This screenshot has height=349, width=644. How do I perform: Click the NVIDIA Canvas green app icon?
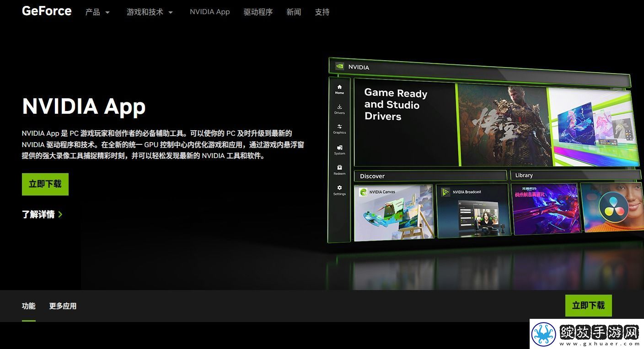pos(363,192)
